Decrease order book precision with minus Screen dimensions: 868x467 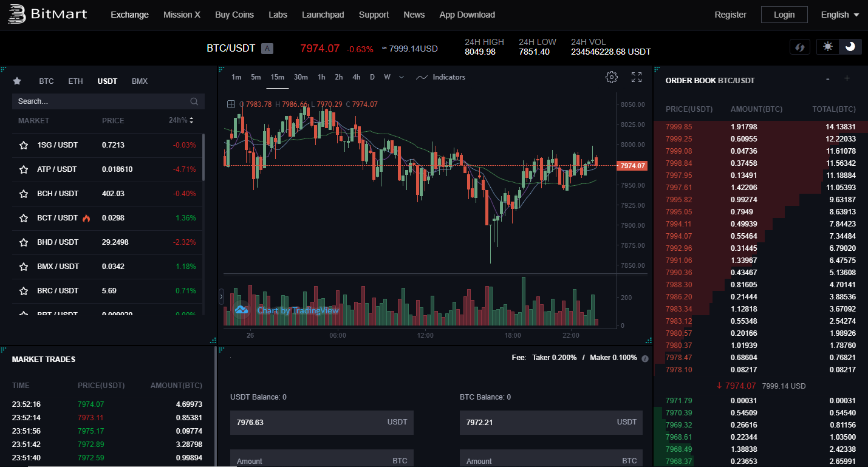click(x=828, y=79)
